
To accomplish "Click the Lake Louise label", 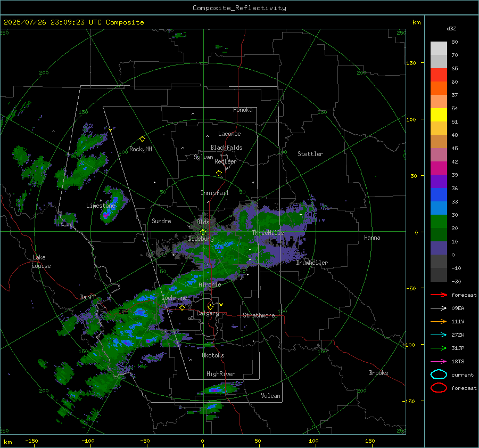I will (41, 262).
